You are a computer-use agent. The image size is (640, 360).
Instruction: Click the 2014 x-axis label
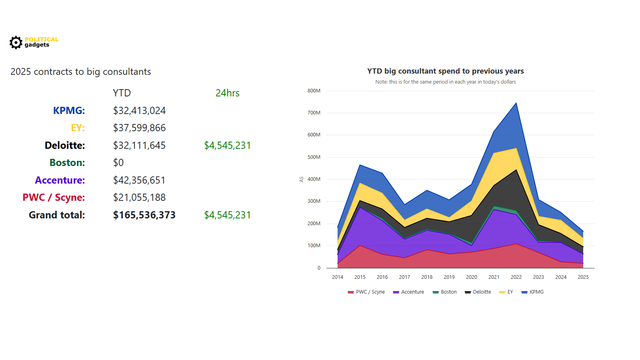point(338,277)
